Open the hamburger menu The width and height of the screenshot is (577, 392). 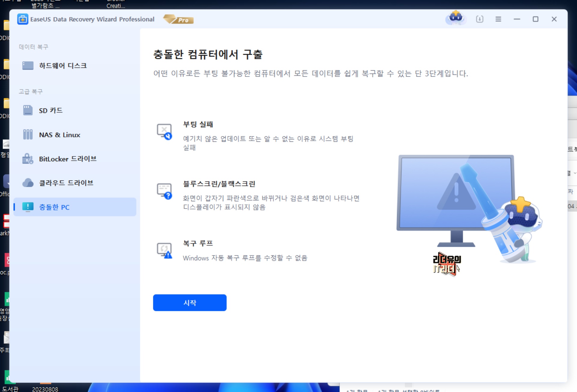pos(498,19)
